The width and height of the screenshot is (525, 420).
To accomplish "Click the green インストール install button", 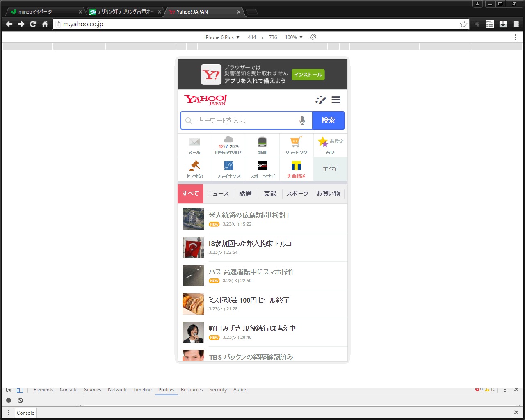I will point(308,75).
